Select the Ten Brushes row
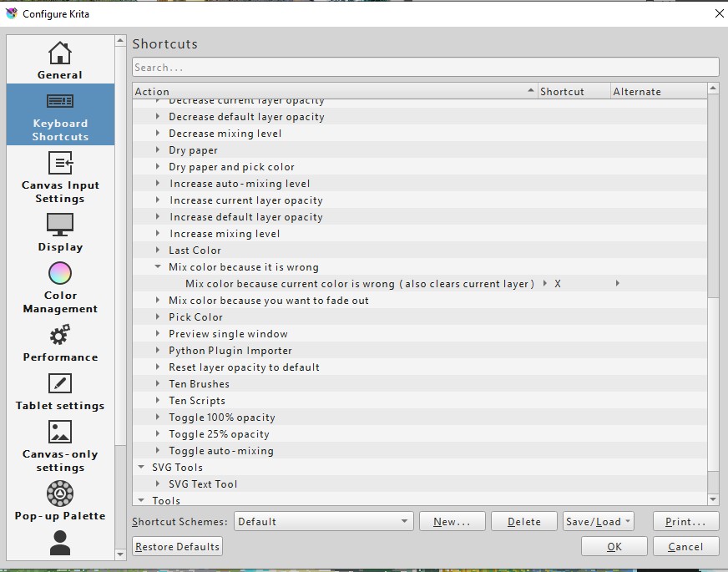Screen dimensions: 728x572 [x=420, y=384]
